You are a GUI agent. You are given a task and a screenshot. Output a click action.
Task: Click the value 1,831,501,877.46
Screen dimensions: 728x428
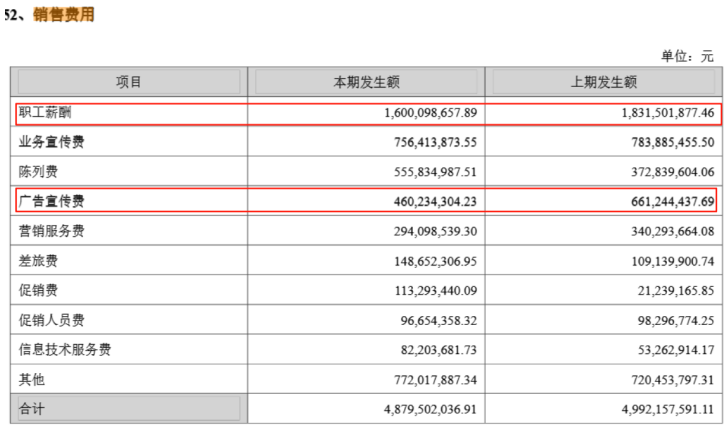(x=652, y=113)
